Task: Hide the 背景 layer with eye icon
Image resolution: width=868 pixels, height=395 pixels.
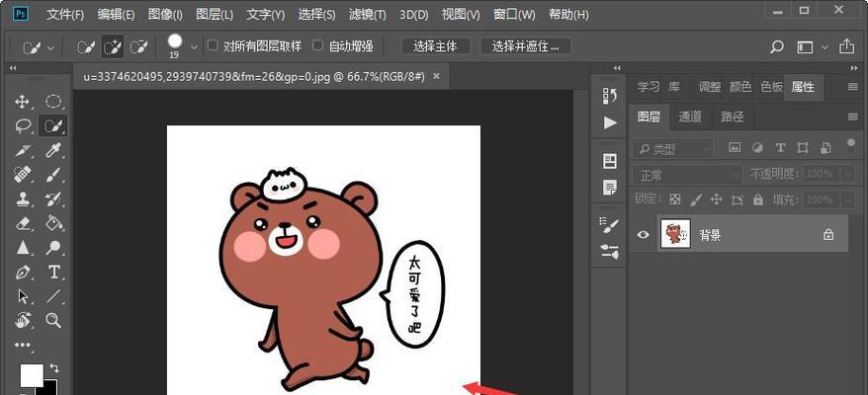Action: coord(643,235)
